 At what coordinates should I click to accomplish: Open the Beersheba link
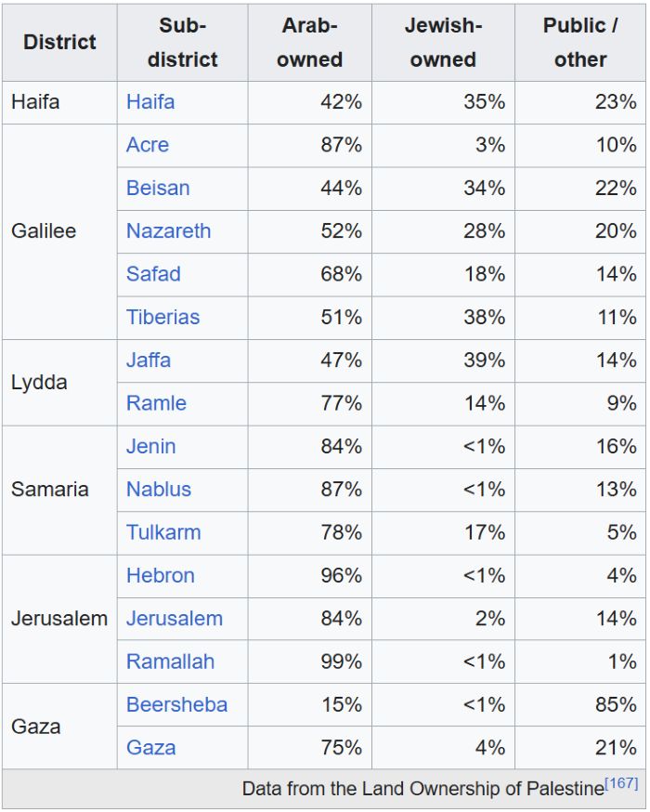pyautogui.click(x=177, y=705)
